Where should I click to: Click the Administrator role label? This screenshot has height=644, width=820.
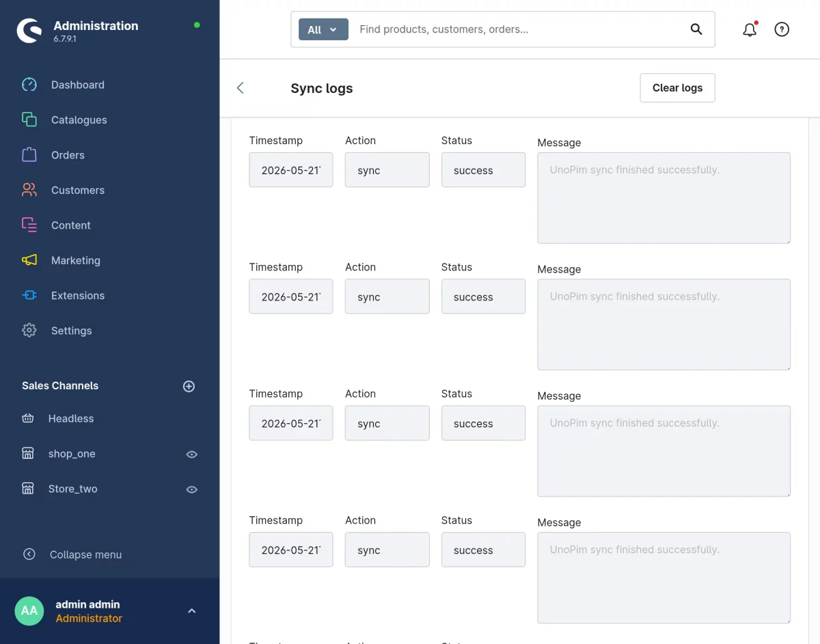[x=89, y=618]
